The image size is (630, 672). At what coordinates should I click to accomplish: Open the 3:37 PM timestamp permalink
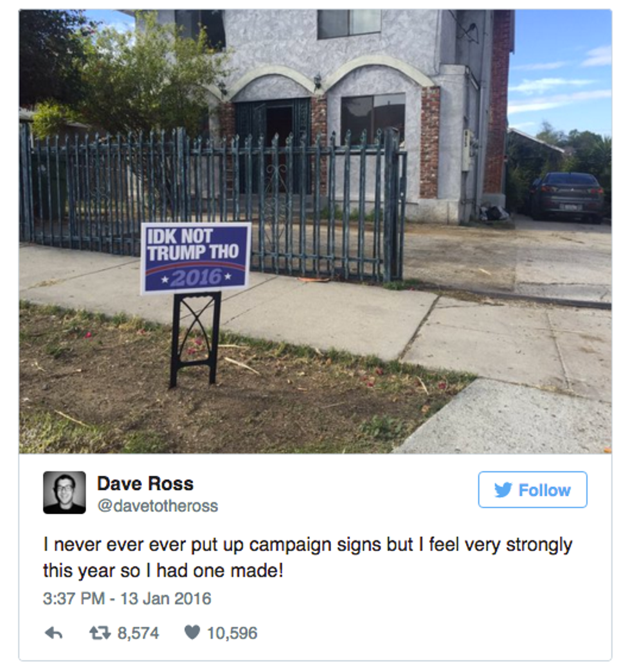(74, 598)
